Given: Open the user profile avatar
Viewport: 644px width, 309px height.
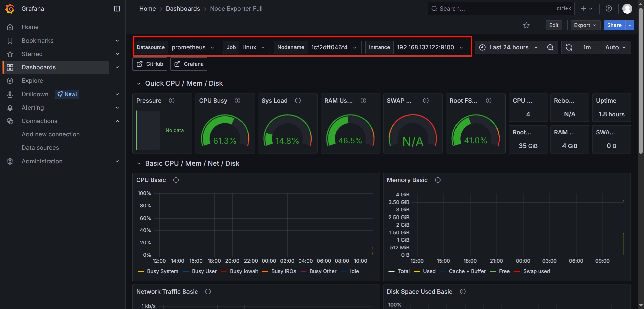Looking at the screenshot, I should [627, 9].
